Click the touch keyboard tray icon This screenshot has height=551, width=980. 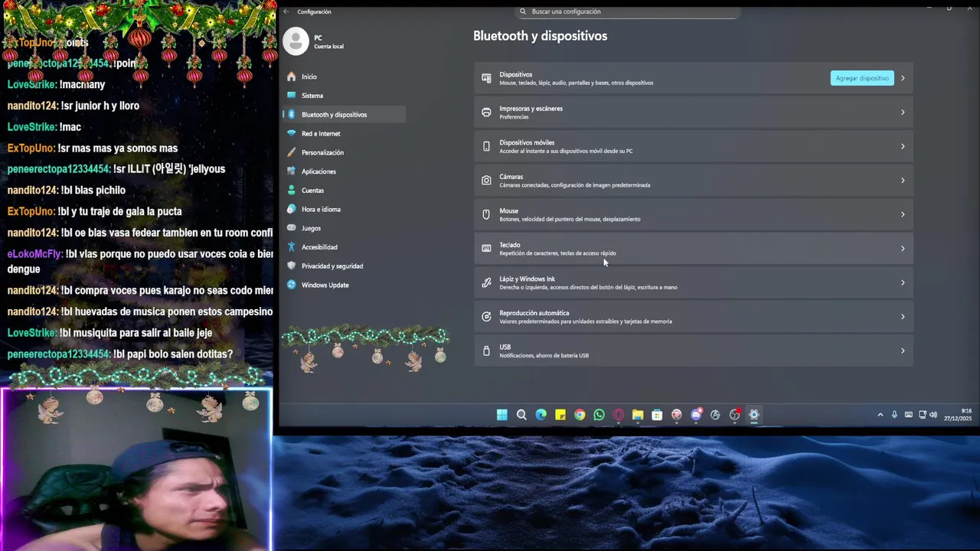pyautogui.click(x=909, y=415)
